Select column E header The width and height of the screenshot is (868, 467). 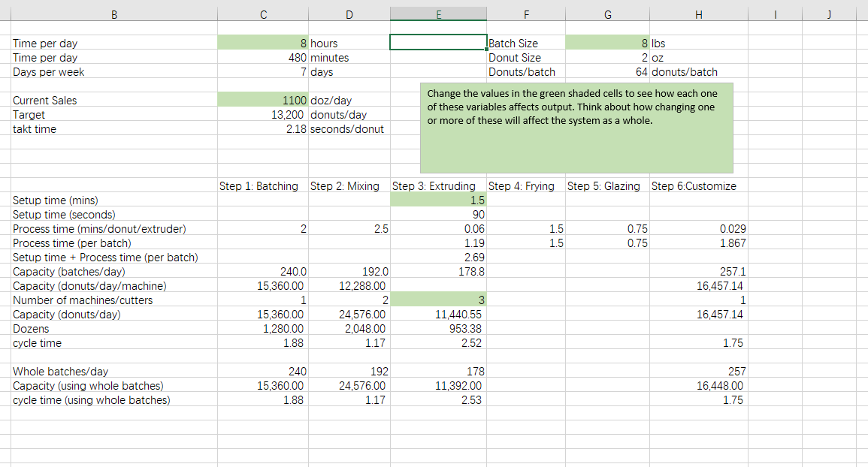pos(438,14)
